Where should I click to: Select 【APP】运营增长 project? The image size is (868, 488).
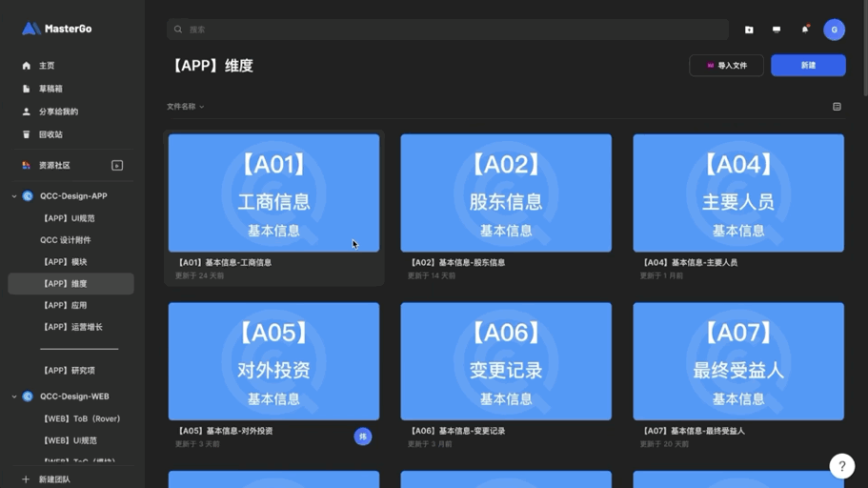pyautogui.click(x=71, y=327)
